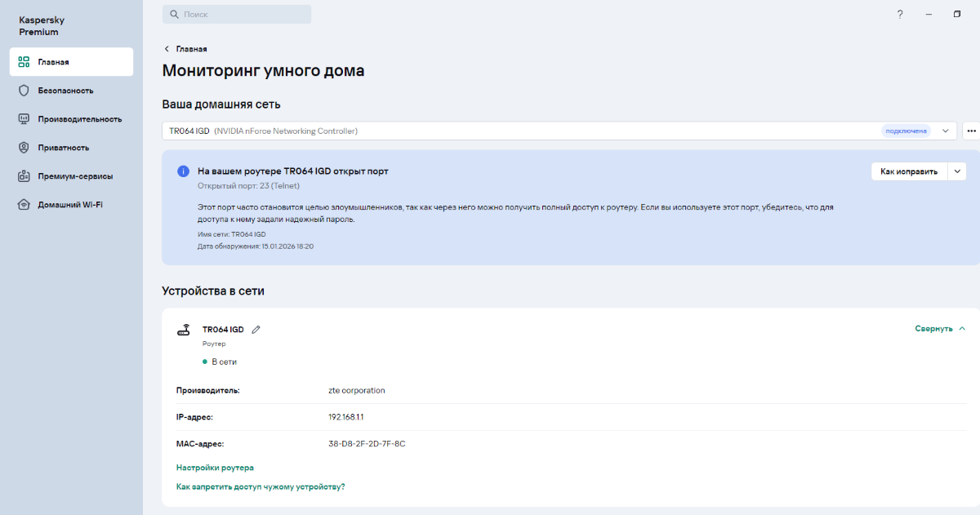This screenshot has width=980, height=515.
Task: Click the Как исправить button
Action: (x=909, y=171)
